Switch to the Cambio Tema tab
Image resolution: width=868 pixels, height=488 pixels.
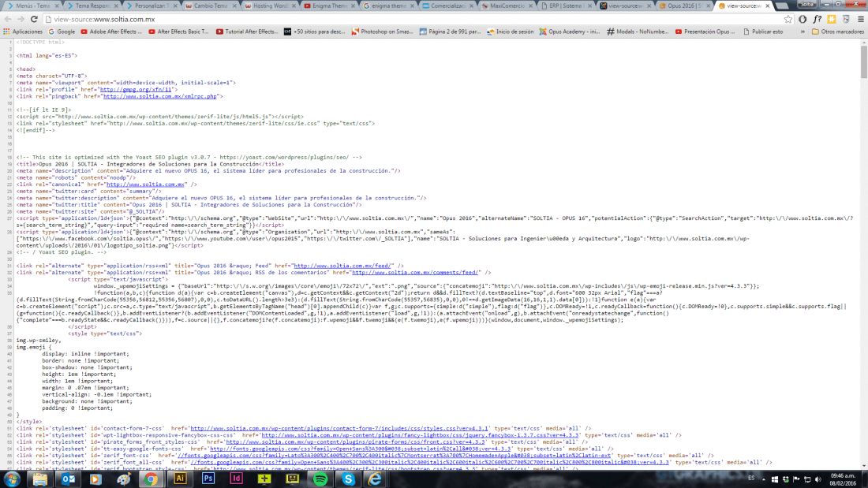pyautogui.click(x=210, y=6)
